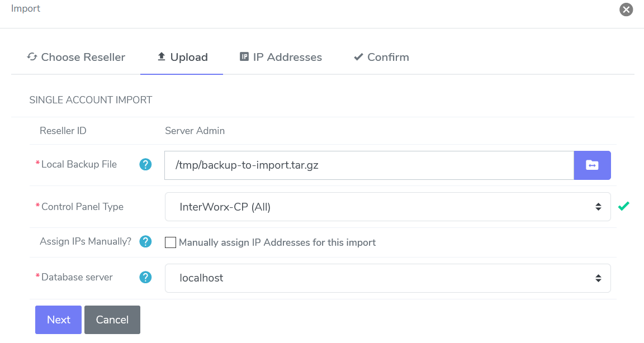This screenshot has width=644, height=343.
Task: Open help tooltip for Local Backup File
Action: [145, 164]
